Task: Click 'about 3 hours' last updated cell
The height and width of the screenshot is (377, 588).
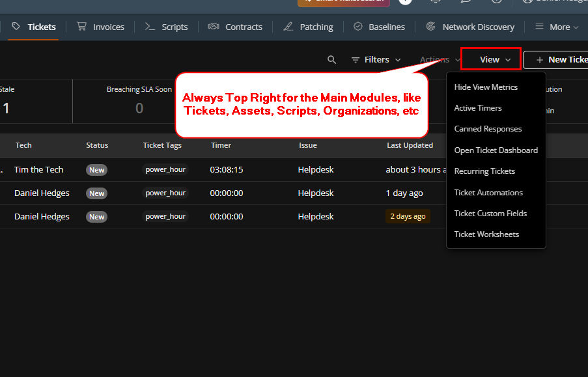Action: click(x=416, y=169)
